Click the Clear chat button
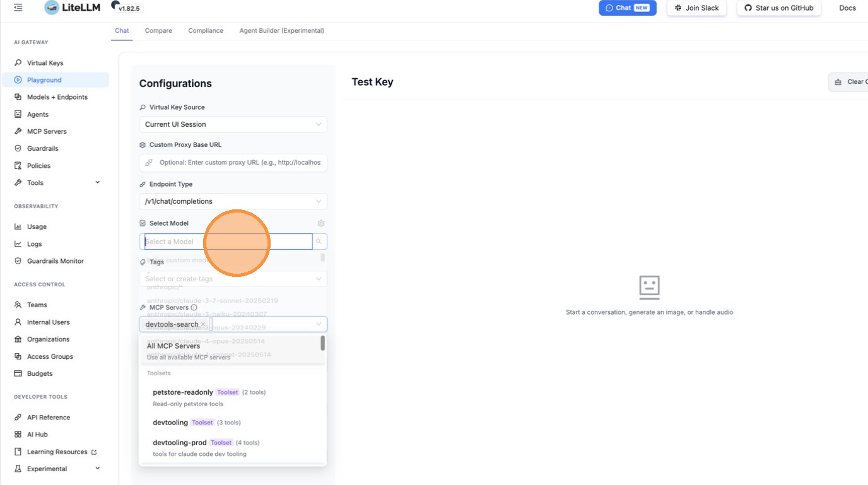This screenshot has width=868, height=485. coord(849,82)
